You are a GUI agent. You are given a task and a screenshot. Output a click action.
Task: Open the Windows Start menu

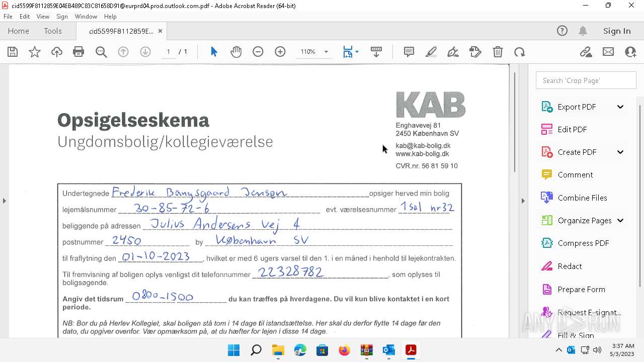[234, 350]
